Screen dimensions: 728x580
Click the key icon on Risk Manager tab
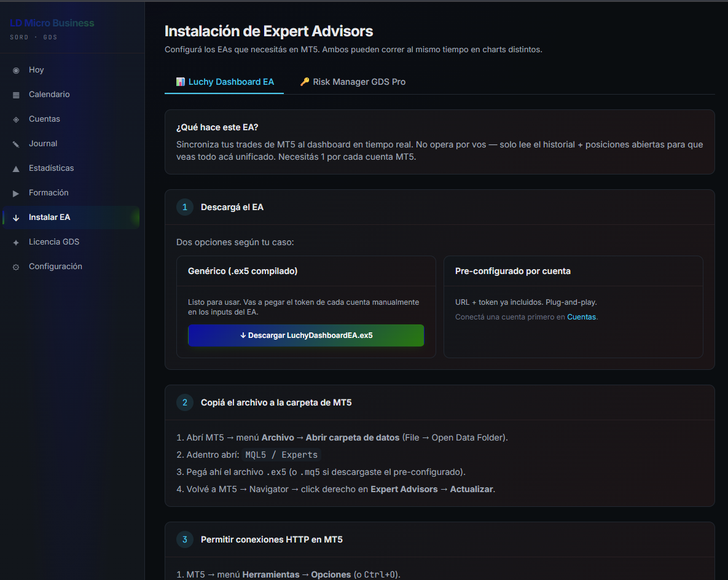[x=305, y=82]
